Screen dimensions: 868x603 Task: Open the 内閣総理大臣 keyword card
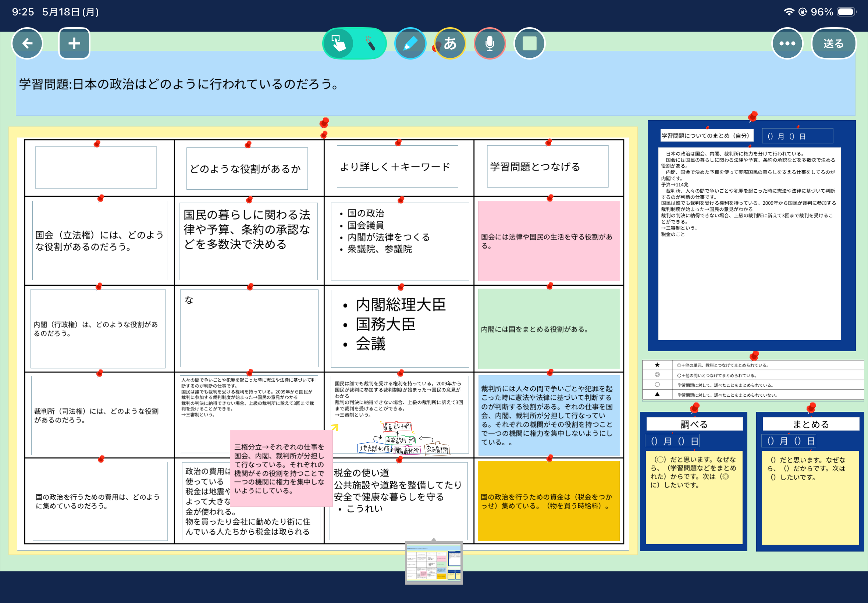click(x=400, y=328)
